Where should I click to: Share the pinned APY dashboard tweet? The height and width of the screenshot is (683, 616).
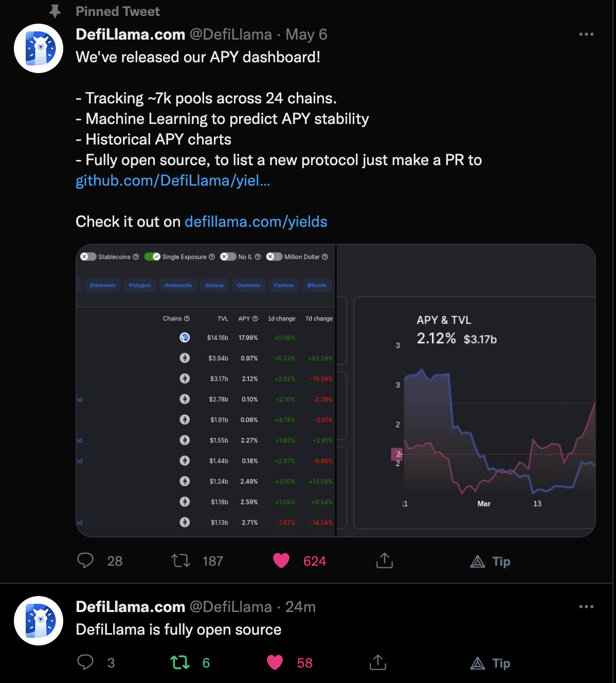385,561
